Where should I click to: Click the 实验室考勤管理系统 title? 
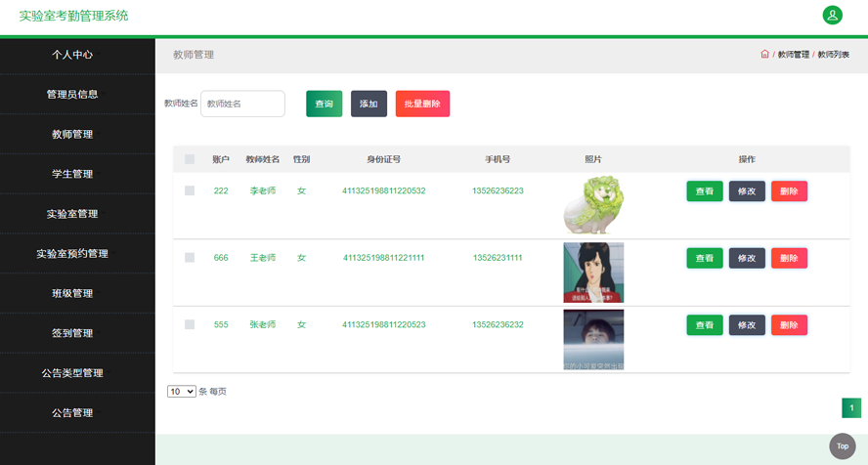73,16
